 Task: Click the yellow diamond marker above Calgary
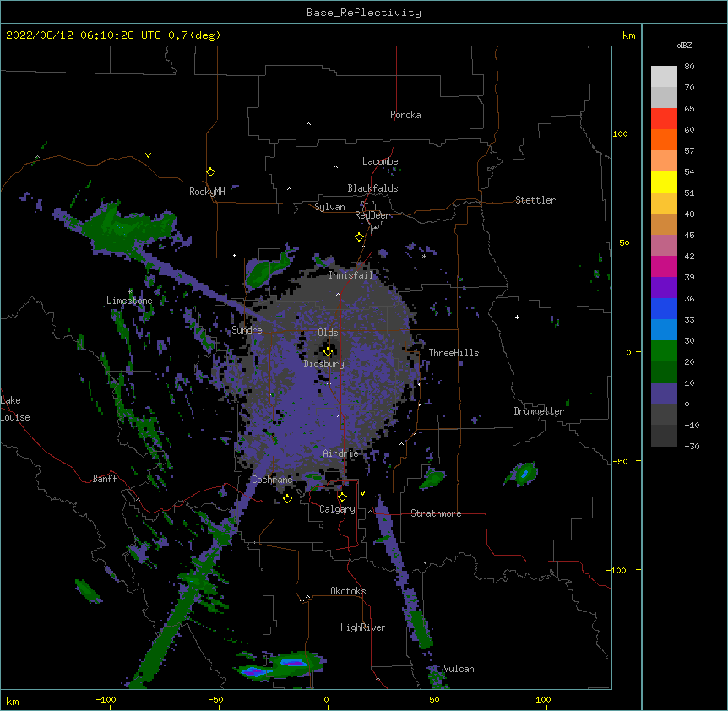point(342,497)
